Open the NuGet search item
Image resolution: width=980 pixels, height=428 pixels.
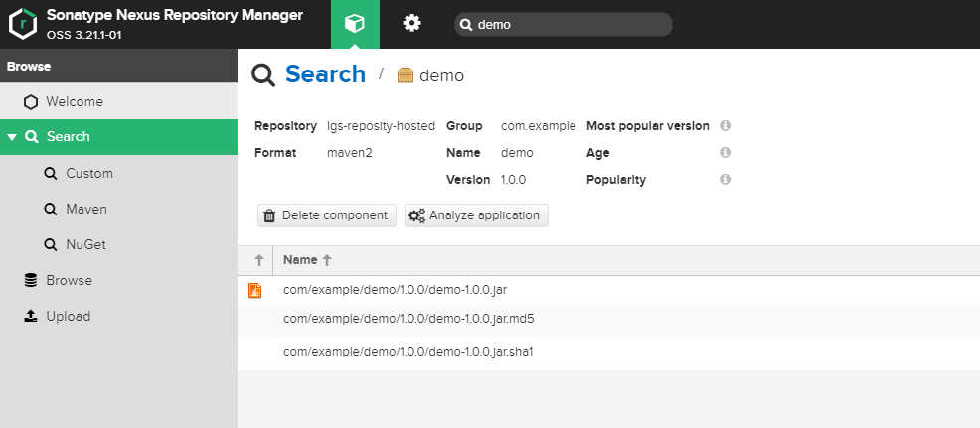tap(85, 244)
